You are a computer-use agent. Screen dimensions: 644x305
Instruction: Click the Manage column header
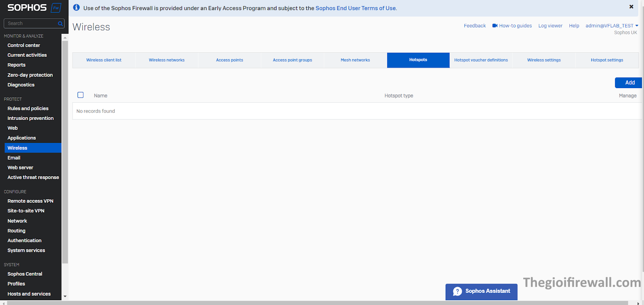[x=628, y=96]
